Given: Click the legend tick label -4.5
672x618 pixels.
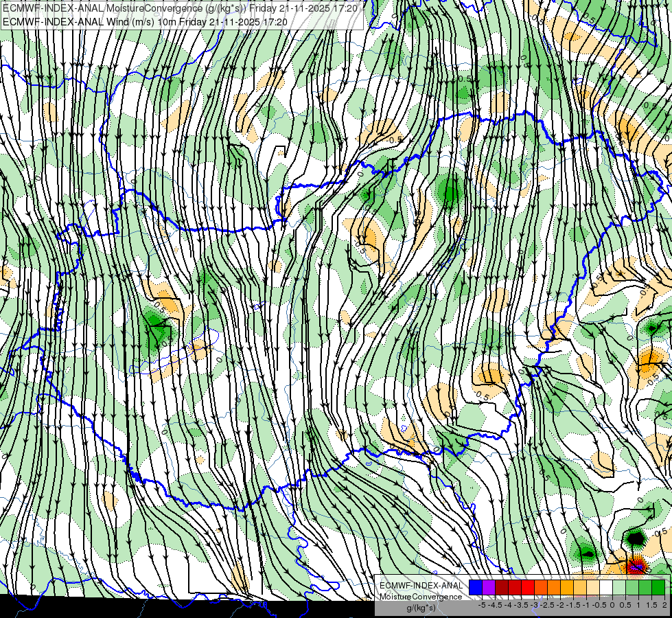Looking at the screenshot, I should pos(495,605).
